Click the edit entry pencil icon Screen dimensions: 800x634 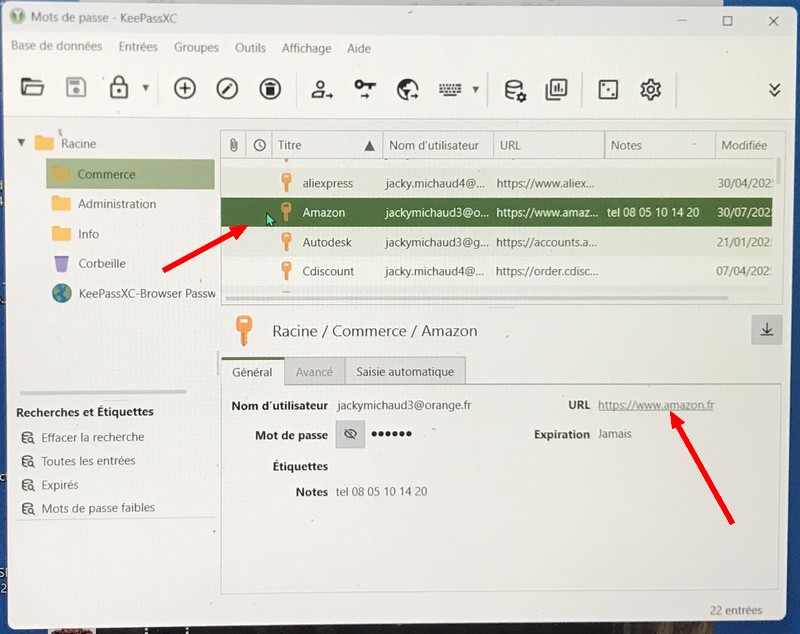(228, 89)
